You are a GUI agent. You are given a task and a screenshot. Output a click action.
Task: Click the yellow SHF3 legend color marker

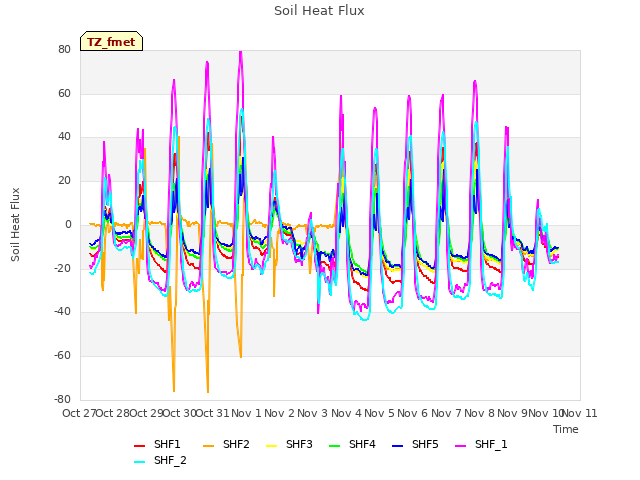pyautogui.click(x=271, y=446)
